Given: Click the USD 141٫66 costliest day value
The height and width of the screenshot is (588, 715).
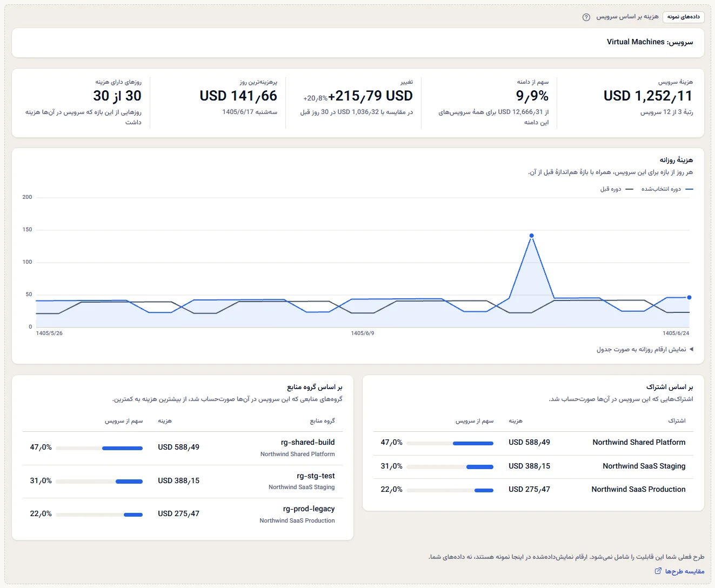Looking at the screenshot, I should [238, 96].
